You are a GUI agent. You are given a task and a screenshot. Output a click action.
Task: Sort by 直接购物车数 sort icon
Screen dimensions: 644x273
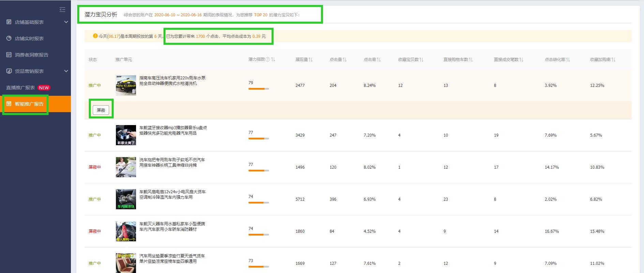click(471, 60)
